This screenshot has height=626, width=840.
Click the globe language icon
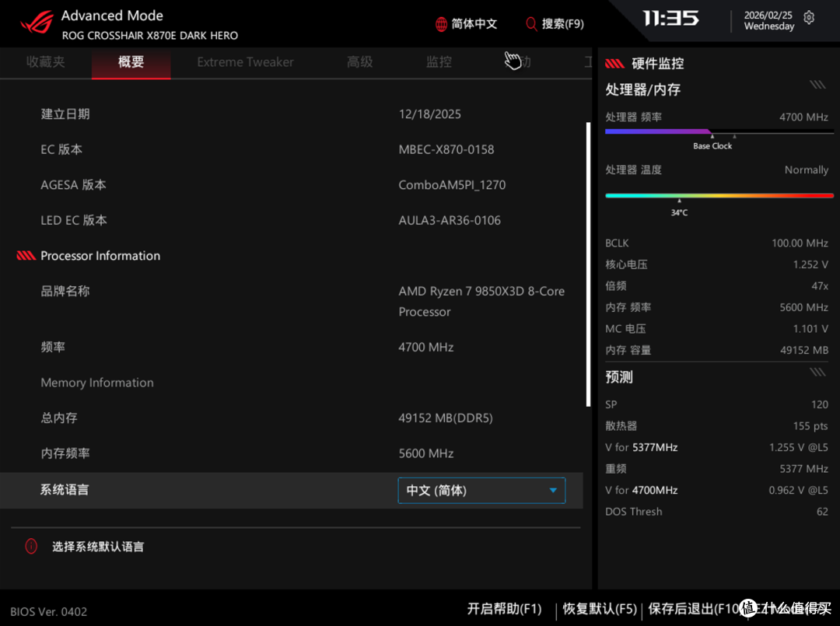tap(441, 24)
